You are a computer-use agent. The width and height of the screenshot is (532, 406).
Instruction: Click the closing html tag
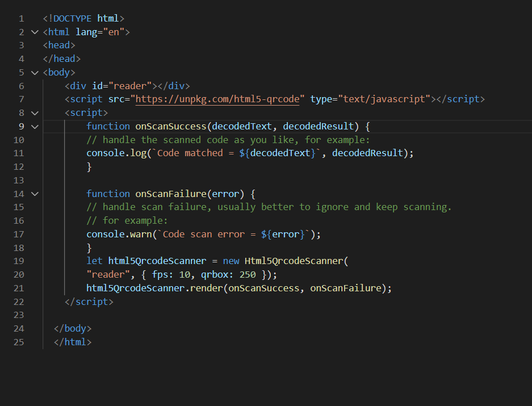(72, 342)
